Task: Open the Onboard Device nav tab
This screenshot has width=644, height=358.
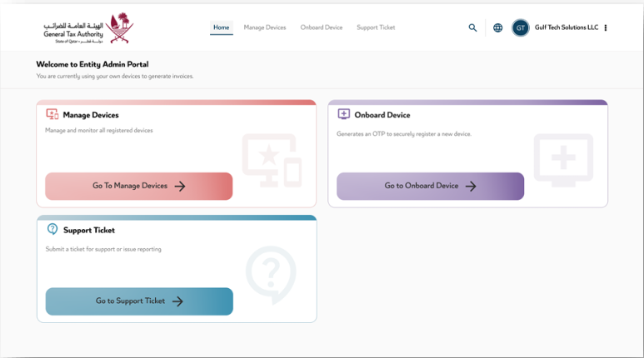Action: 322,27
